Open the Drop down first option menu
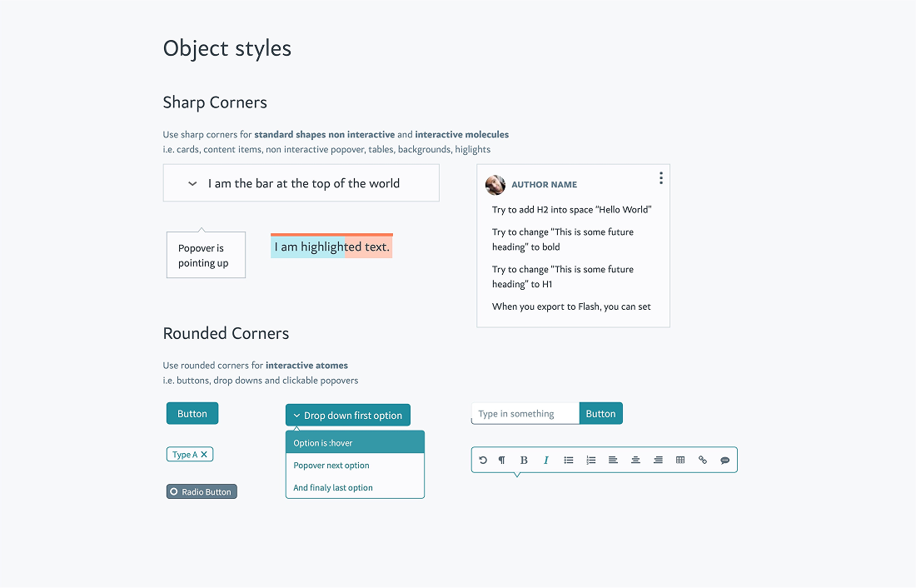The height and width of the screenshot is (588, 916). [347, 415]
